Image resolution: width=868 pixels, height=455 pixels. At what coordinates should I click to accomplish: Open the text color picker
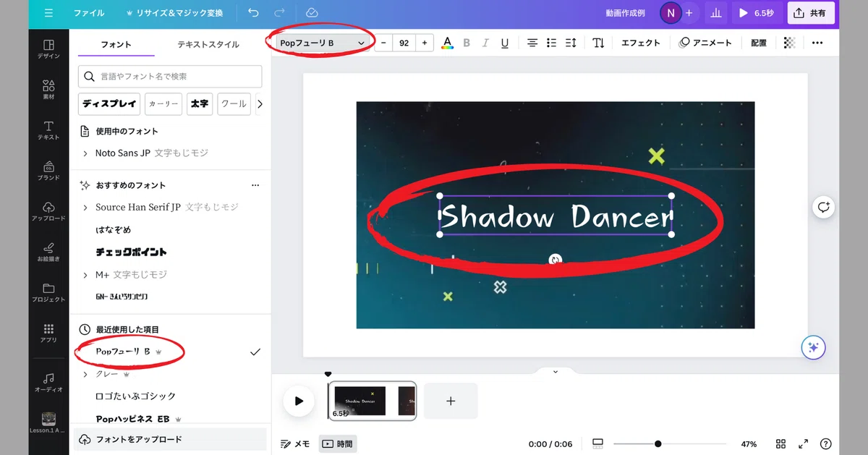pos(447,43)
